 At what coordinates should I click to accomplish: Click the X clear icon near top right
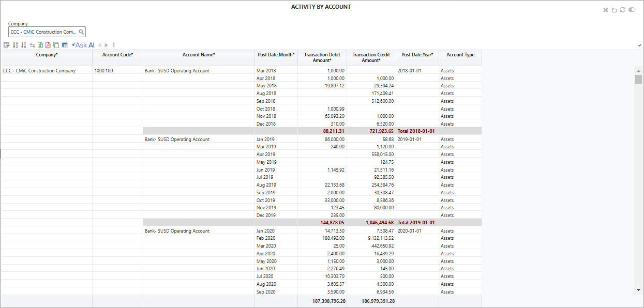click(x=606, y=10)
